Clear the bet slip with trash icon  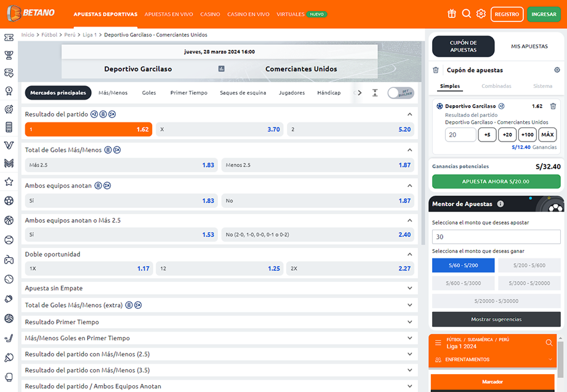pyautogui.click(x=436, y=70)
